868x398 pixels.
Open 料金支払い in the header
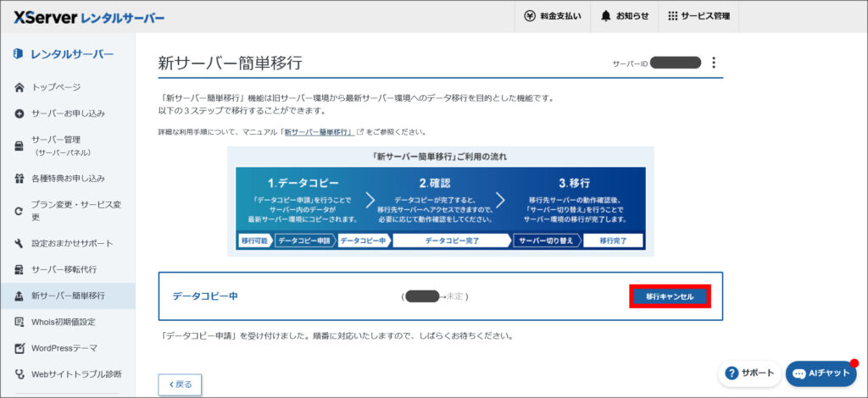coord(552,16)
